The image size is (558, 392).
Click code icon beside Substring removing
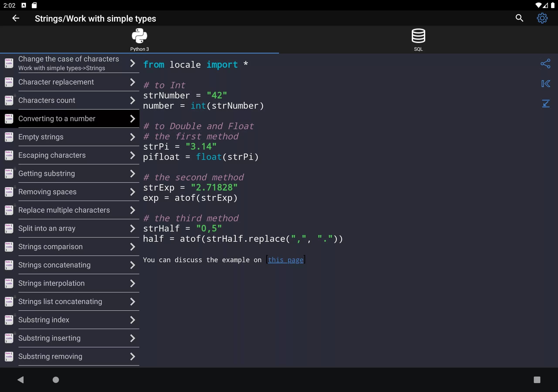(x=9, y=357)
